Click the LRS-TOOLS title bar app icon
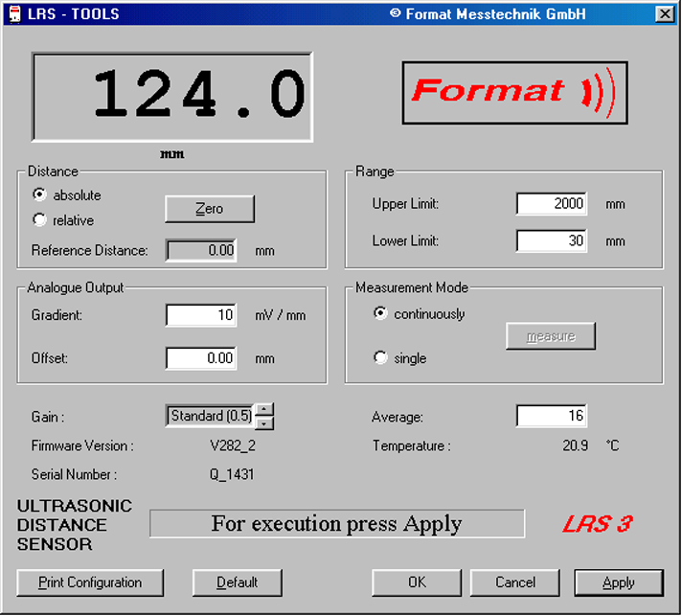 tap(14, 14)
